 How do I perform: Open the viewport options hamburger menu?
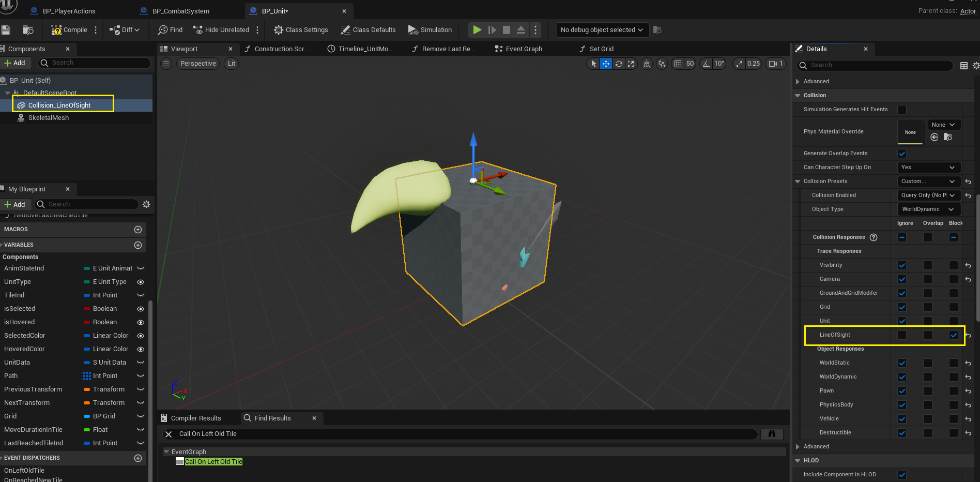[x=166, y=64]
